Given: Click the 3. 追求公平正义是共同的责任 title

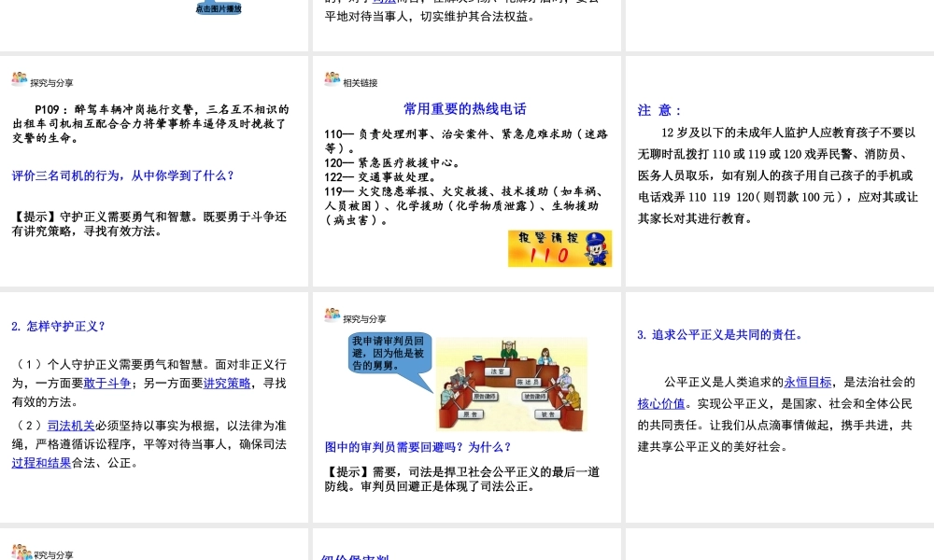Looking at the screenshot, I should [719, 335].
